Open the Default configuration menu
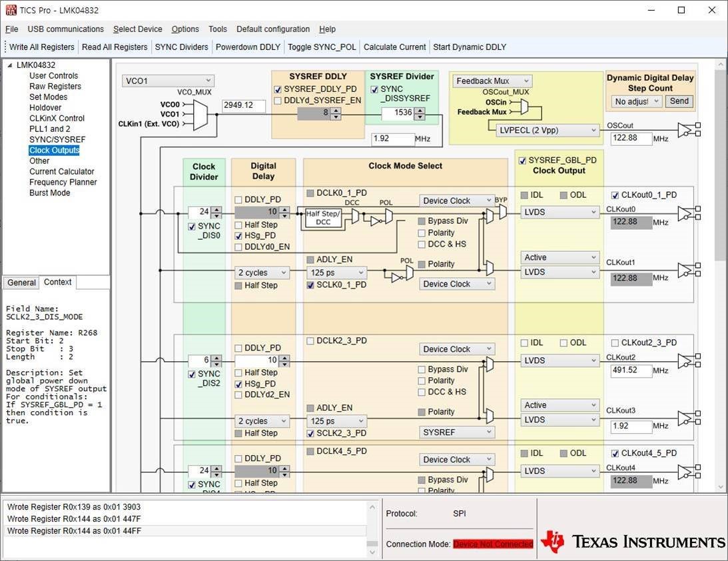Screen dimensions: 728x561 [273, 29]
